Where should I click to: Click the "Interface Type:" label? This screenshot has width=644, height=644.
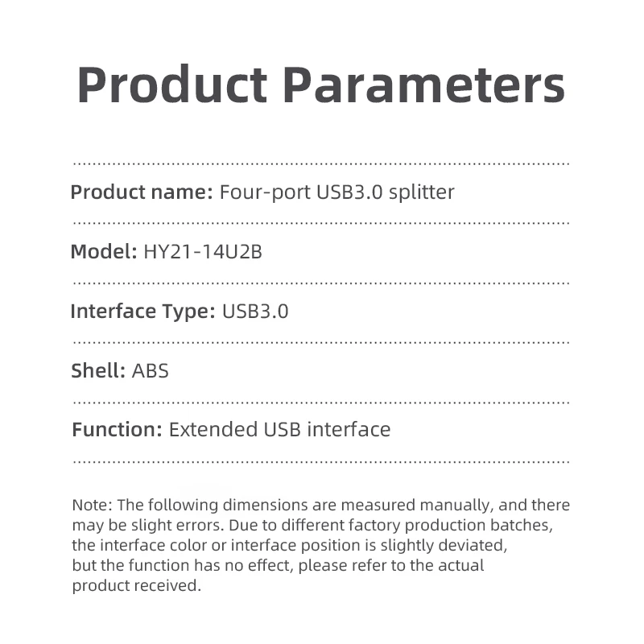coord(142,312)
